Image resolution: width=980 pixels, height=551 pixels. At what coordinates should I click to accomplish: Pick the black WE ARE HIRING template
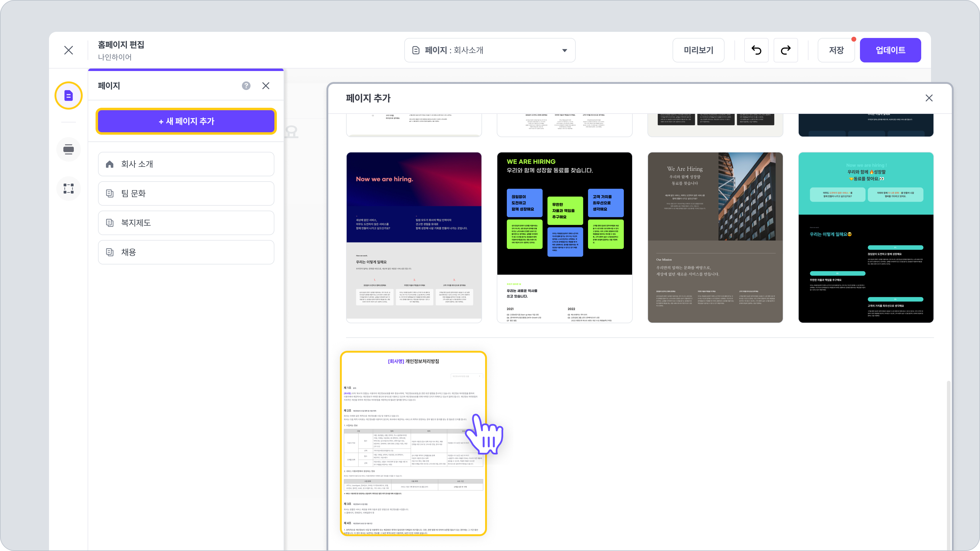click(x=564, y=238)
